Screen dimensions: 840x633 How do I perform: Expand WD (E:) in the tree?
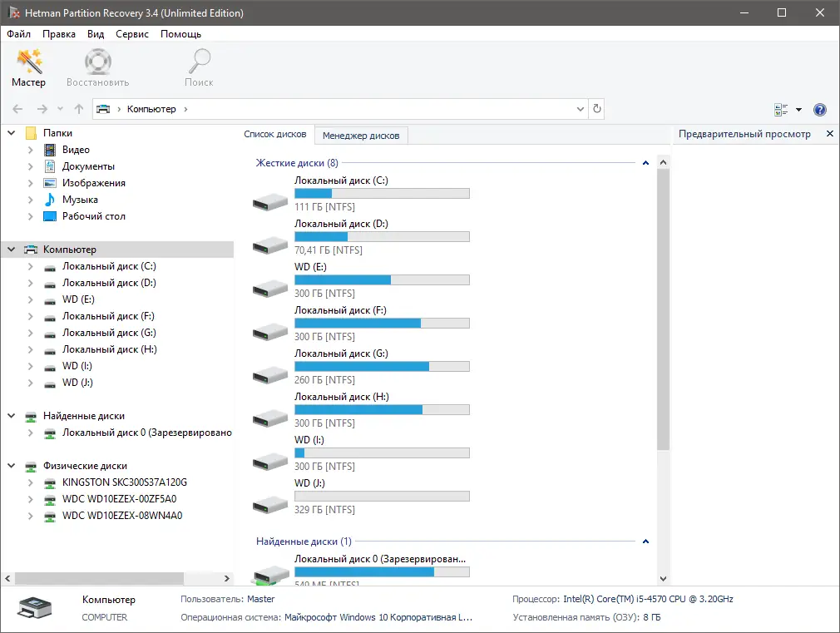point(31,299)
